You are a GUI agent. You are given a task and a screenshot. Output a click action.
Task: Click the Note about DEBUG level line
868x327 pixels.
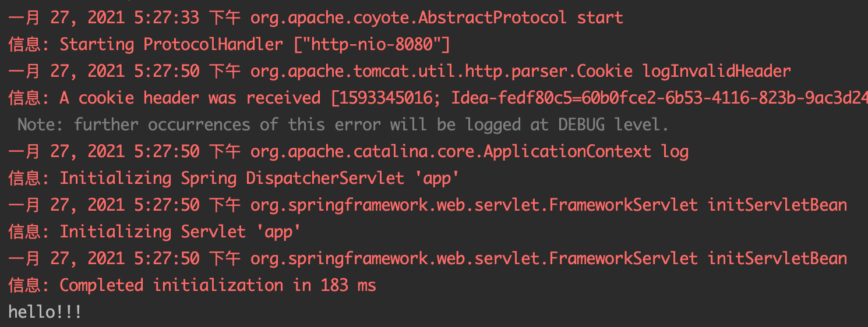pos(343,125)
